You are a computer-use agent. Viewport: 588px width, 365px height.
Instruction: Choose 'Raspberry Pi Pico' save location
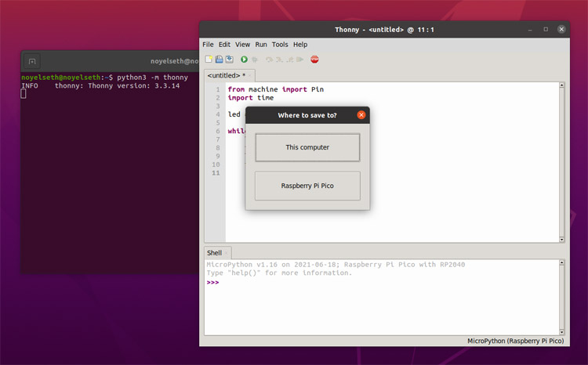point(307,186)
